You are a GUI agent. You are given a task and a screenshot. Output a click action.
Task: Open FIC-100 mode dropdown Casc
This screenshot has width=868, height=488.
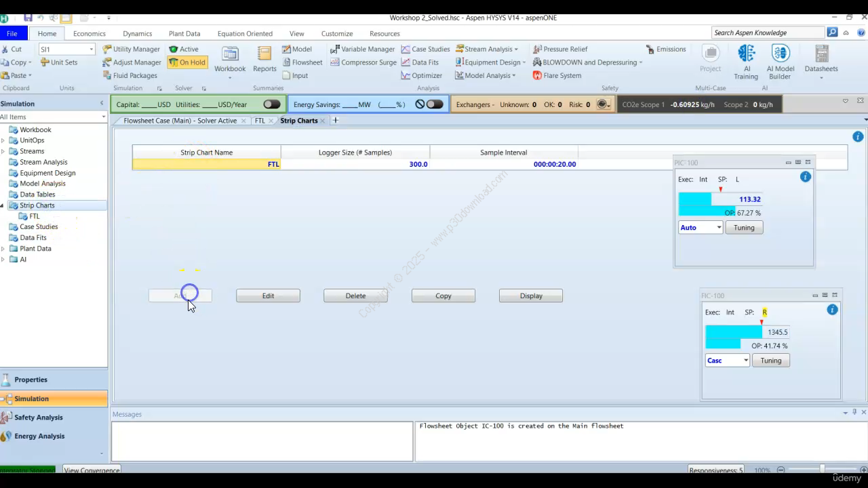(728, 361)
